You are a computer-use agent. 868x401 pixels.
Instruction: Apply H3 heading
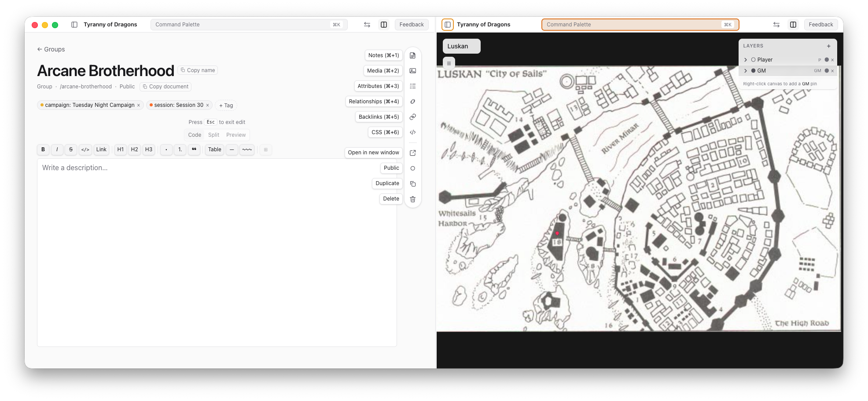[149, 149]
